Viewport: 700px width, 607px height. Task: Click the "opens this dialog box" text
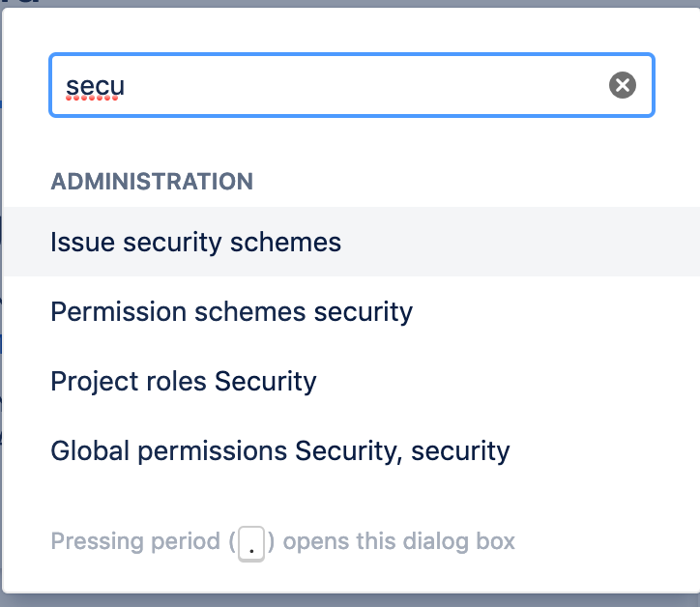(x=398, y=541)
